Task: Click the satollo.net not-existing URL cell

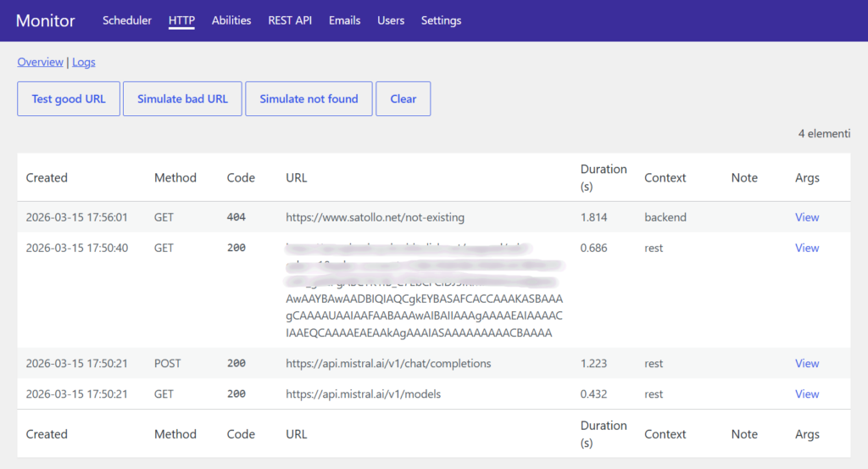Action: [x=375, y=217]
